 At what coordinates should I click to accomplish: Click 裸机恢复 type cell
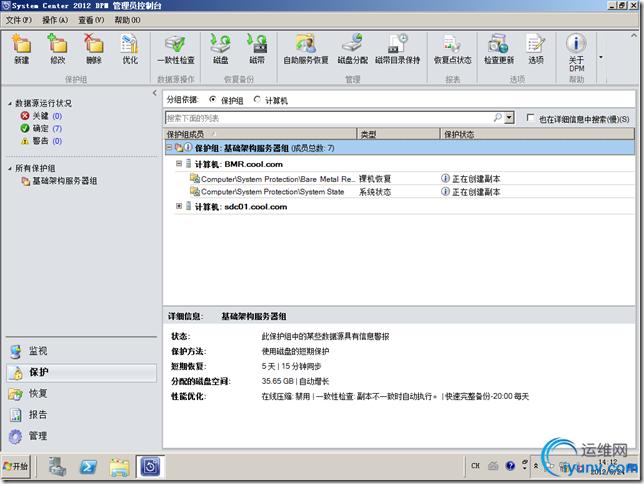pyautogui.click(x=375, y=179)
